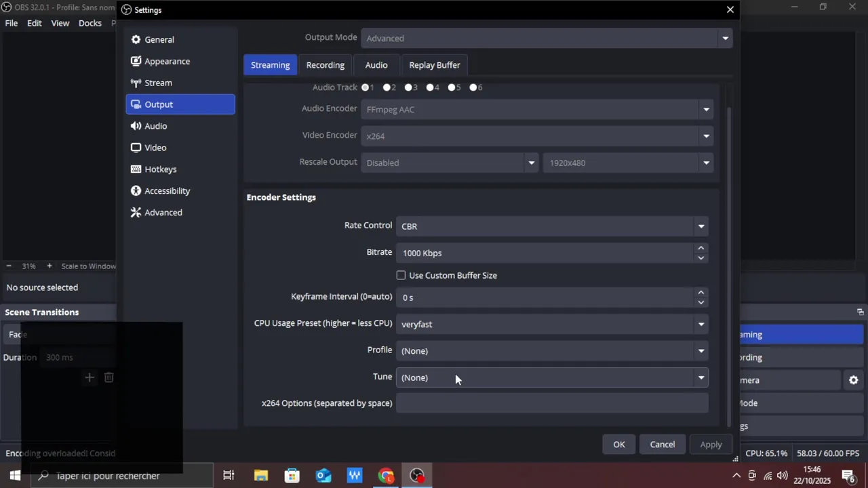The width and height of the screenshot is (868, 488).
Task: Open Task View from the taskbar
Action: pyautogui.click(x=229, y=476)
